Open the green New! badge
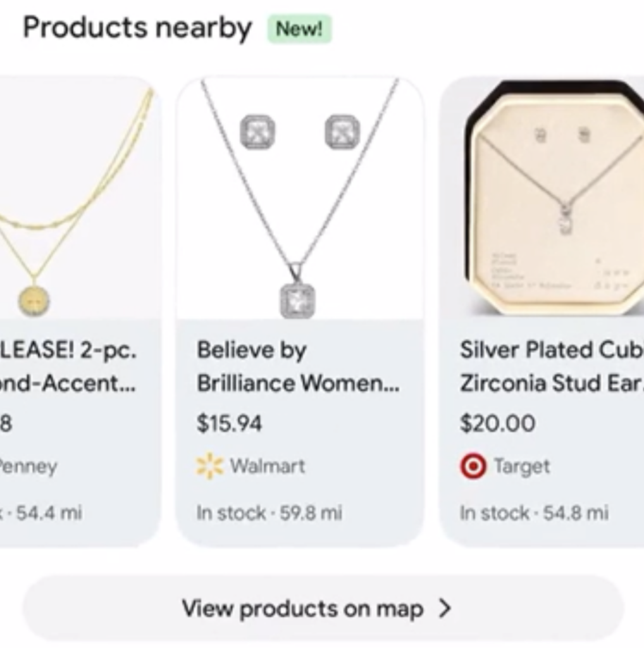This screenshot has height=648, width=644. 299,29
